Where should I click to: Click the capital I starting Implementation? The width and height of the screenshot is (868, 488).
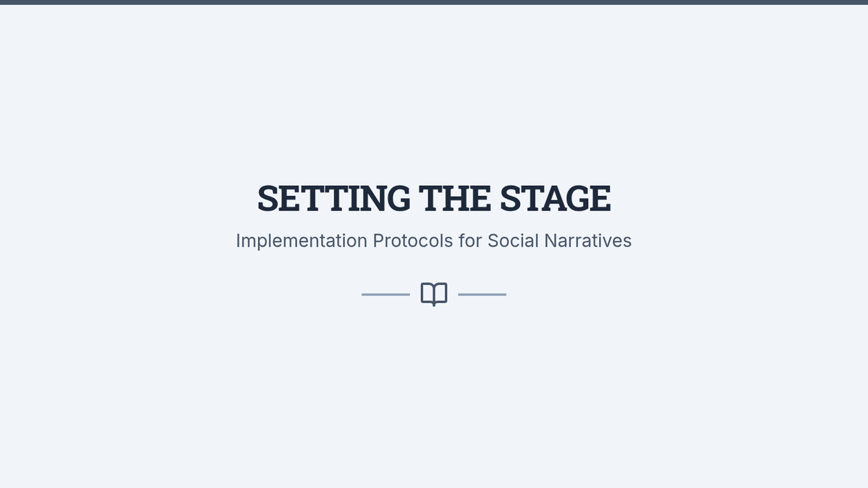pyautogui.click(x=238, y=241)
